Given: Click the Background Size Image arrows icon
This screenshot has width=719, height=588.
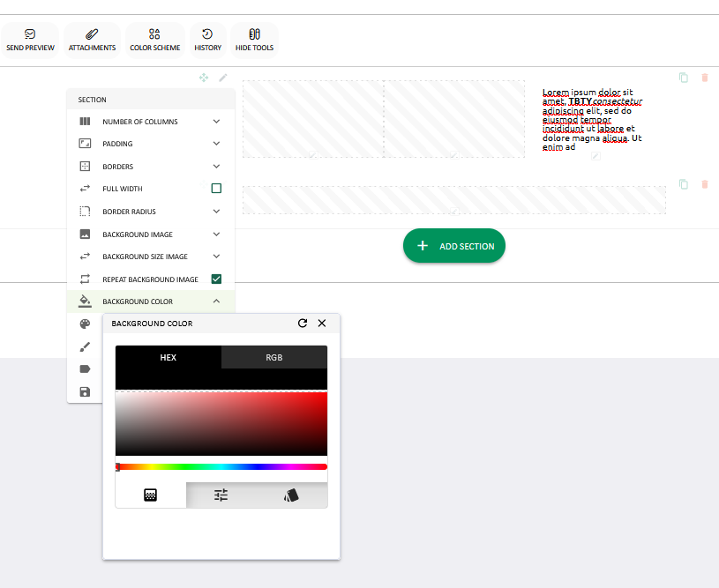Looking at the screenshot, I should pos(85,257).
